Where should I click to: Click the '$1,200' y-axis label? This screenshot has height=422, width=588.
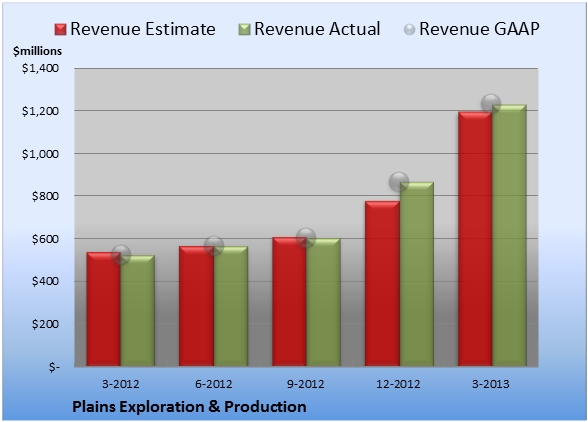[40, 111]
